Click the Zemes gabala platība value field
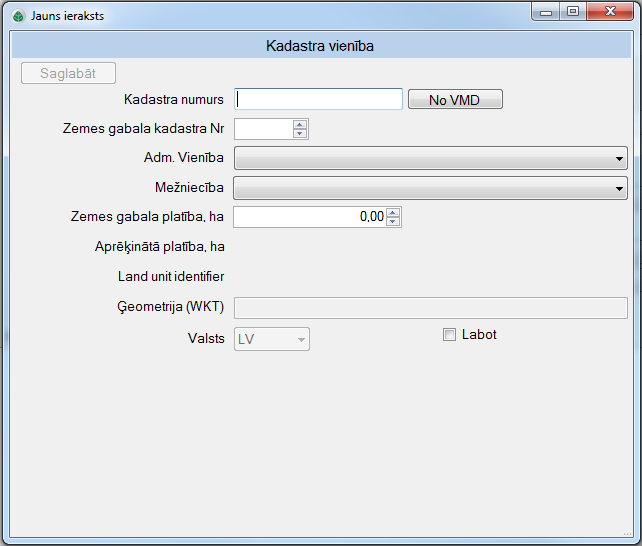Image resolution: width=642 pixels, height=546 pixels. coord(308,217)
